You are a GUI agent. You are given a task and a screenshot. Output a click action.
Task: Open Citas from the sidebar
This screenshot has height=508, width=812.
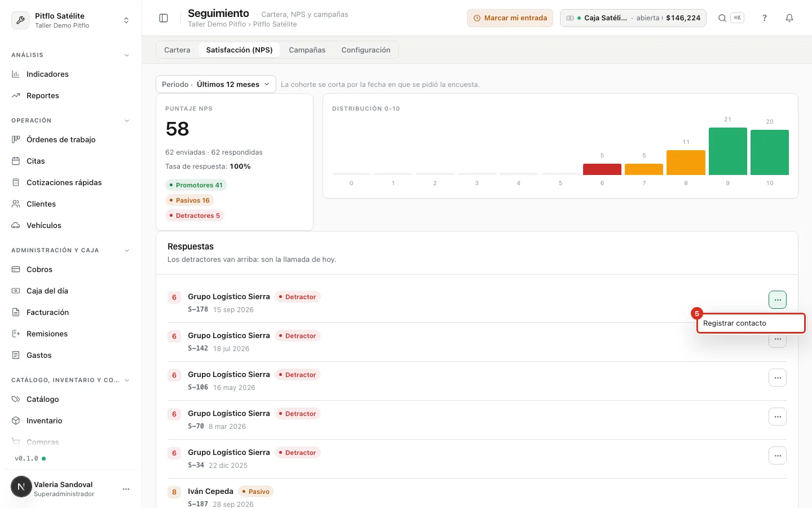click(70, 161)
